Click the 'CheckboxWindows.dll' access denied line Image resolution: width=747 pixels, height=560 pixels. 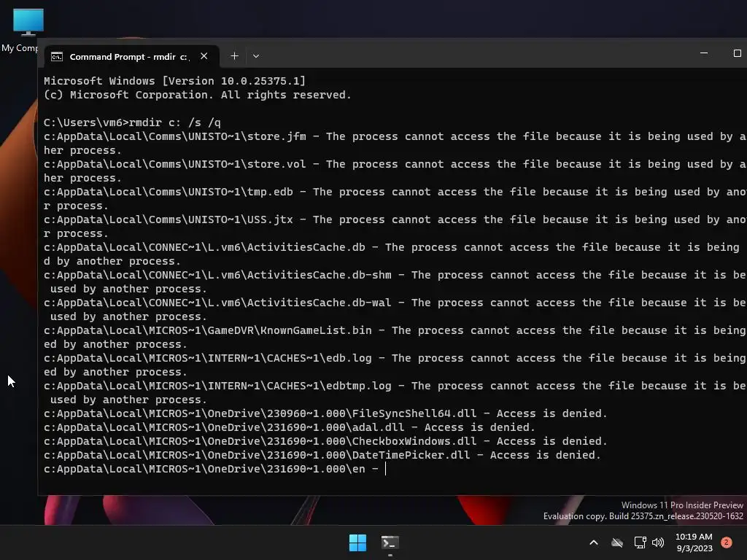point(326,441)
